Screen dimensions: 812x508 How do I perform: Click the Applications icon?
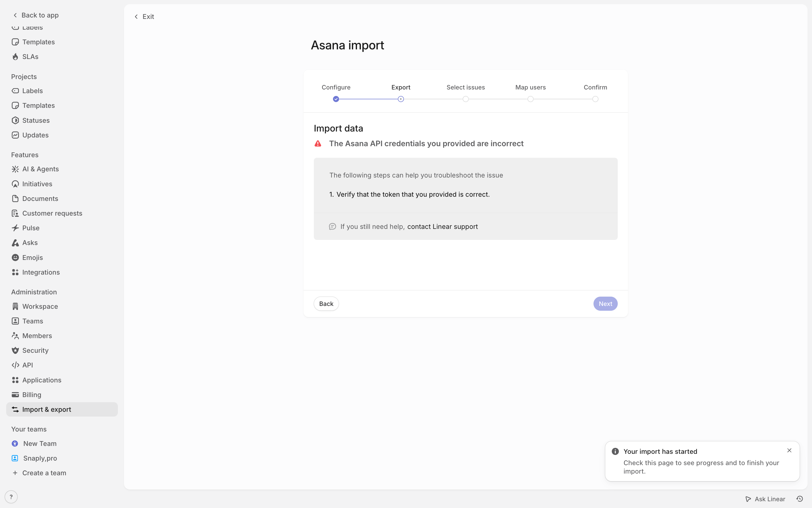tap(15, 380)
